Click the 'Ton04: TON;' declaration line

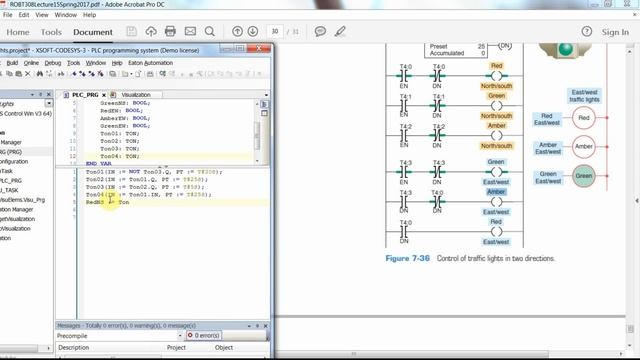coord(120,156)
